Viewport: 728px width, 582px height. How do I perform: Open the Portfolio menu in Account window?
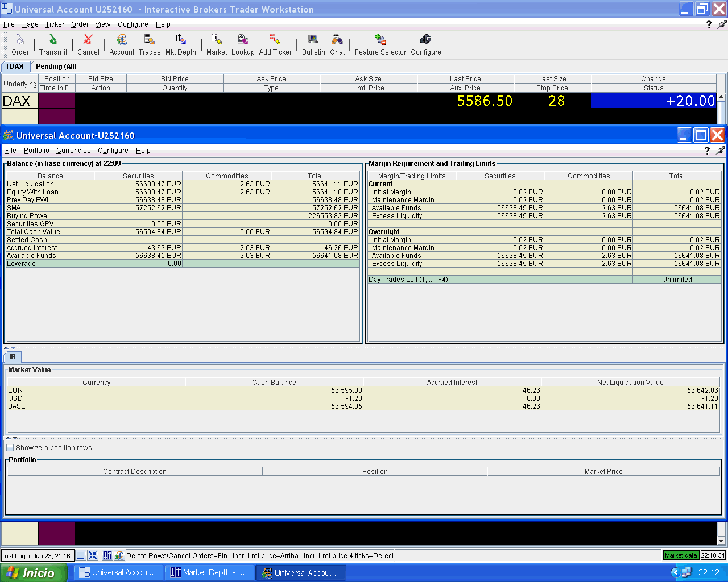(36, 151)
